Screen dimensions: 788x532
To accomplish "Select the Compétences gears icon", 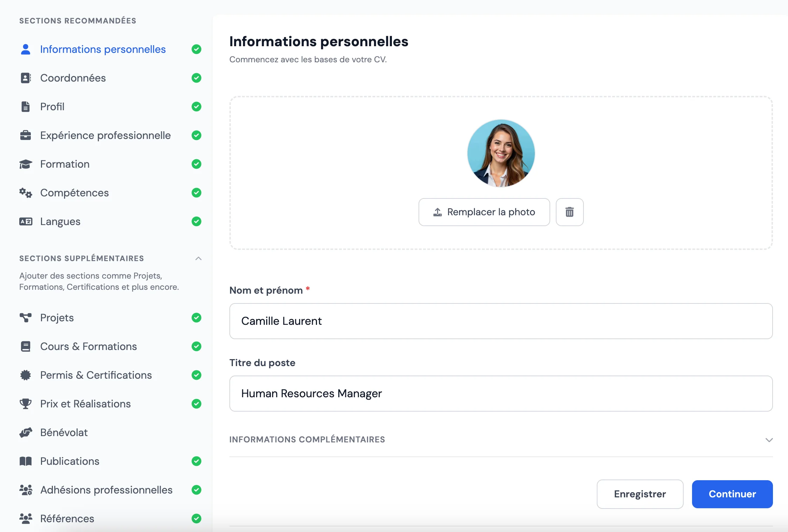I will point(26,192).
